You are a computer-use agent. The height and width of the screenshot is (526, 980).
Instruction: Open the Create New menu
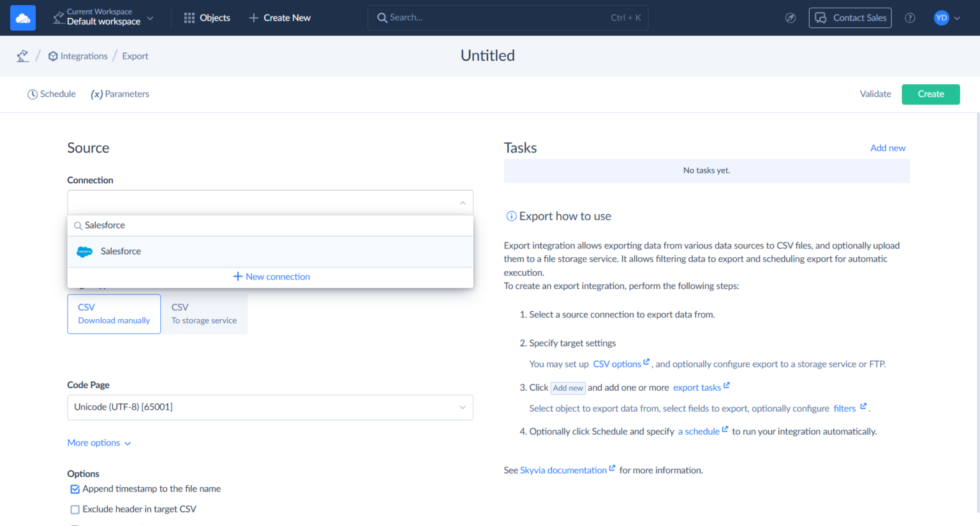[279, 17]
